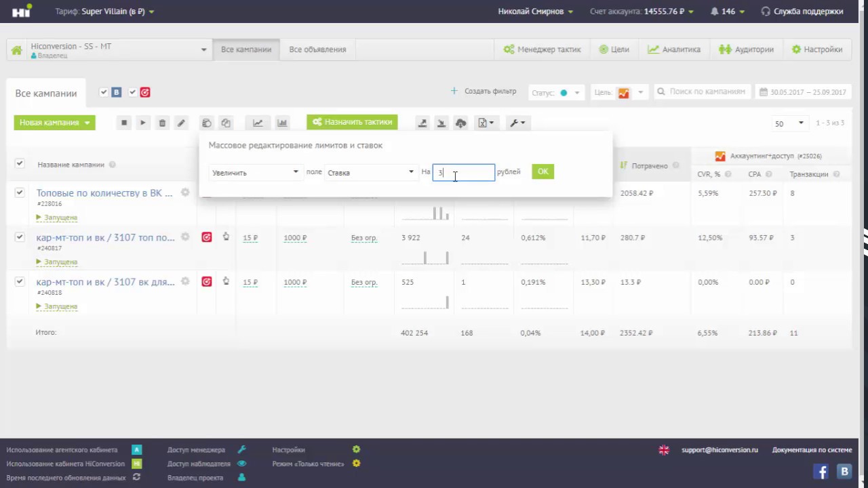
Task: Click the English flag language icon
Action: (664, 449)
